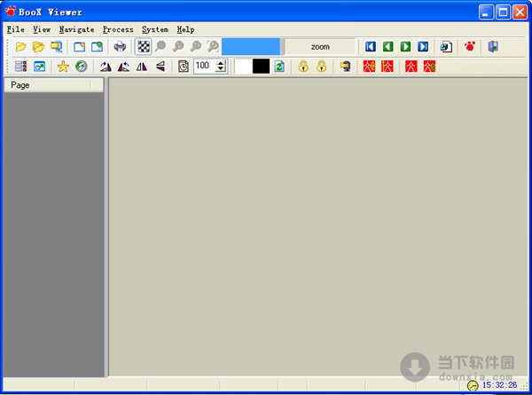Toggle the page list panel icon
This screenshot has height=395, width=532.
click(20, 67)
